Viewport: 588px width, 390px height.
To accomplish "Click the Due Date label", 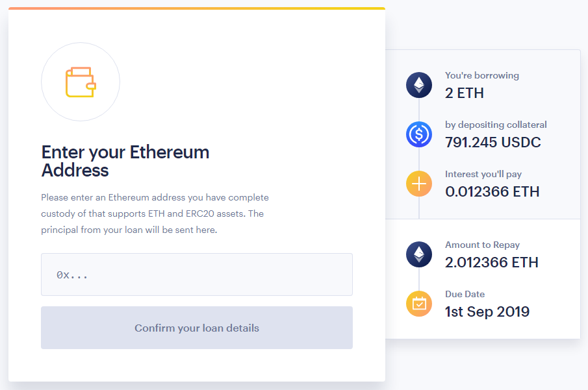I will click(x=465, y=294).
